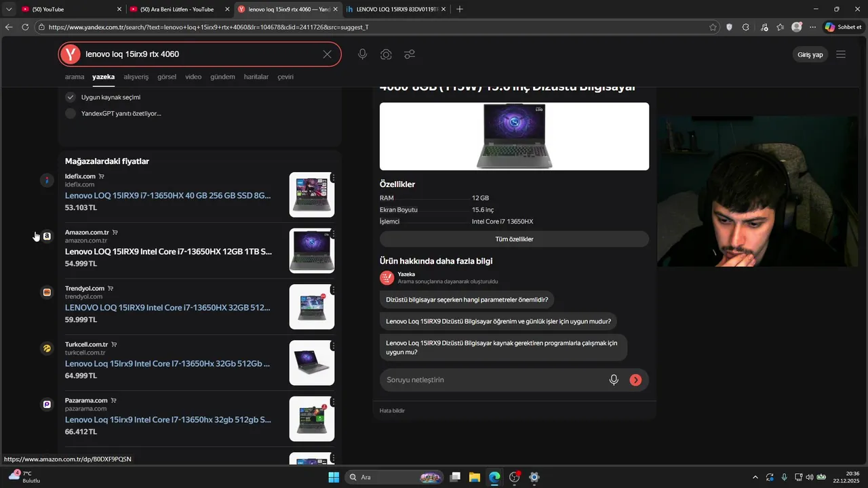Image resolution: width=868 pixels, height=488 pixels.
Task: Open the browser's three-dot settings menu
Action: pos(812,27)
